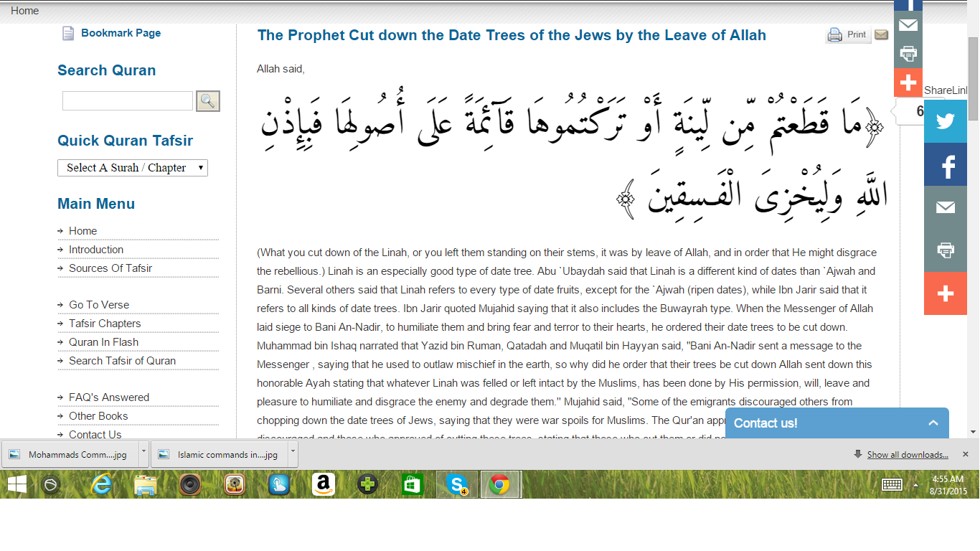Expand the Contact us! chat panel chevron
This screenshot has width=980, height=551.
[x=933, y=423]
